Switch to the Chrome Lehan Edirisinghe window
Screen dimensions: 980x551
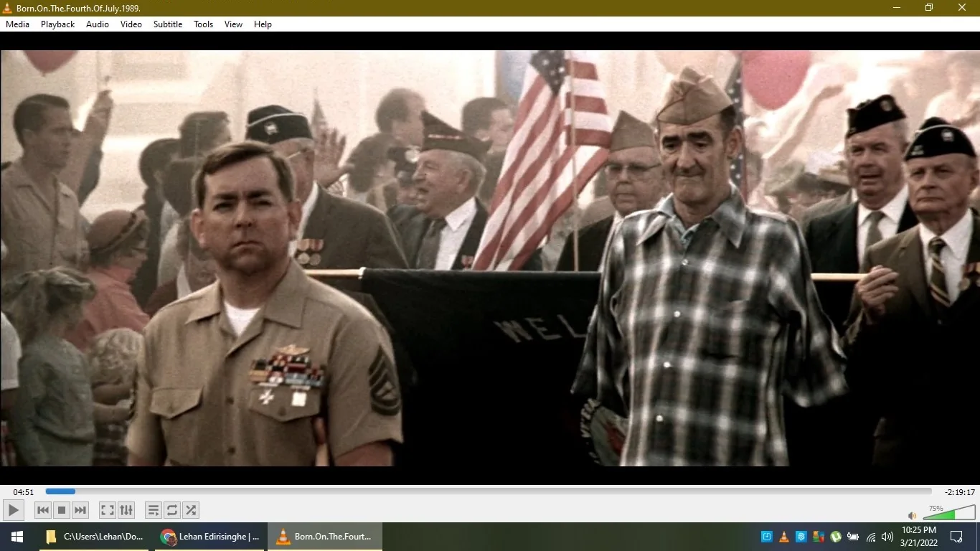[210, 537]
